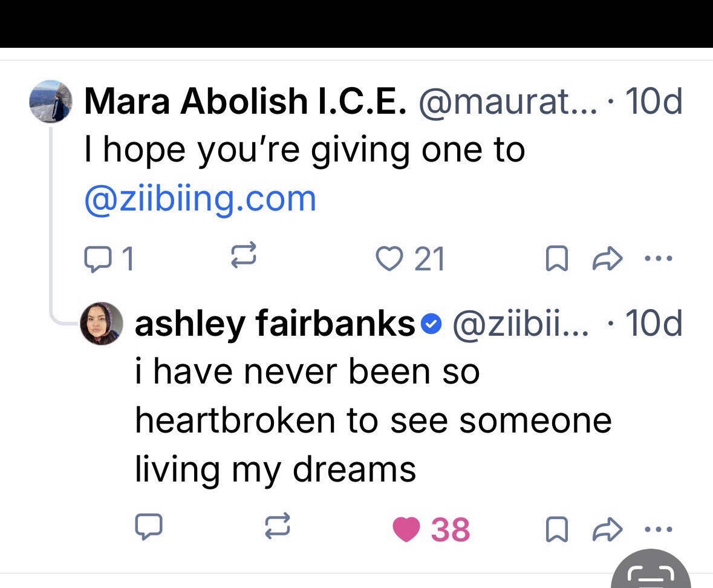The image size is (713, 588).
Task: Open the @ziibiing.com mention link
Action: coord(200,198)
